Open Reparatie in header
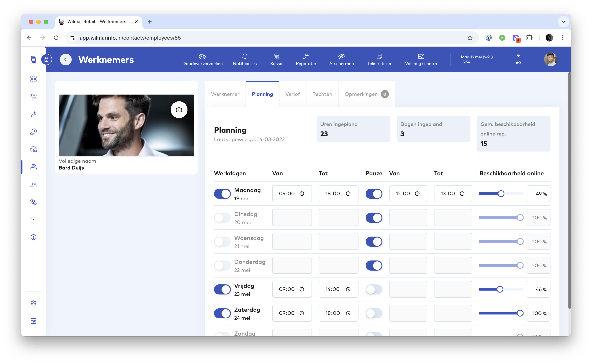Image resolution: width=592 pixels, height=364 pixels. (306, 59)
